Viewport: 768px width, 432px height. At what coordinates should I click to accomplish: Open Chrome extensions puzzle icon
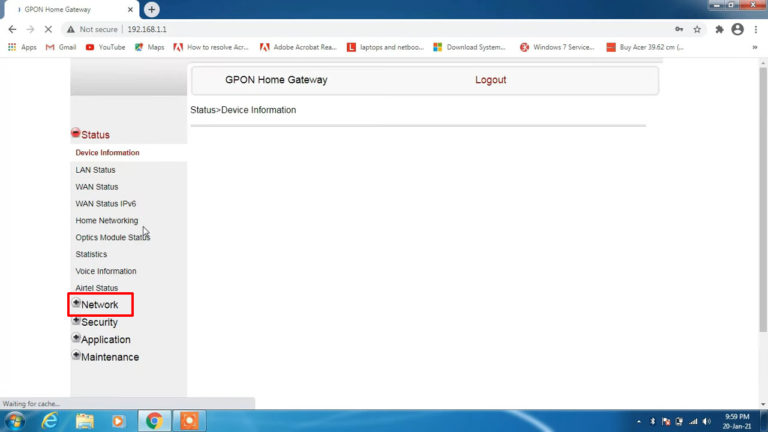point(719,29)
